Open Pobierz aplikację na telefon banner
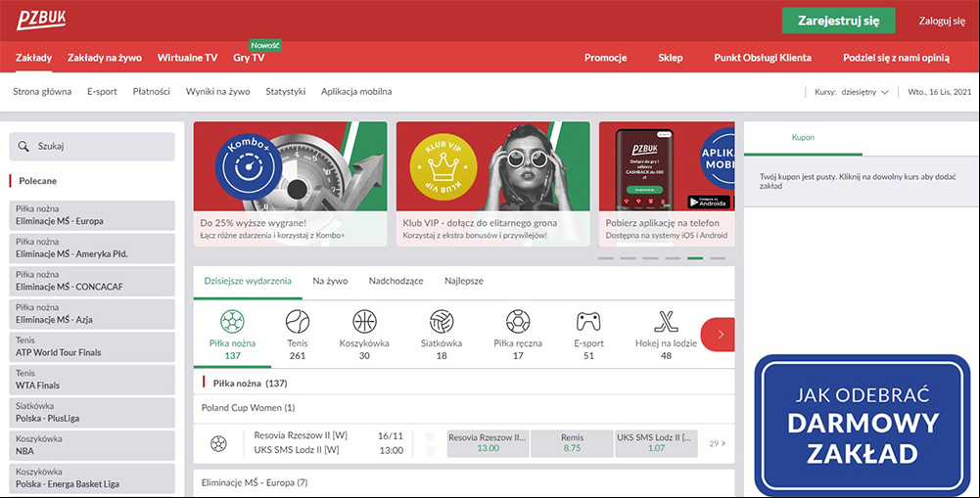This screenshot has width=980, height=498. (x=667, y=184)
